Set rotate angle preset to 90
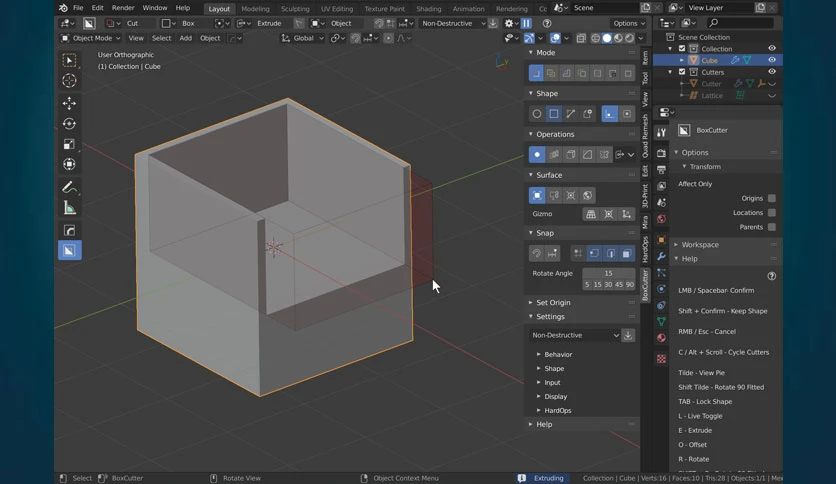 click(630, 285)
